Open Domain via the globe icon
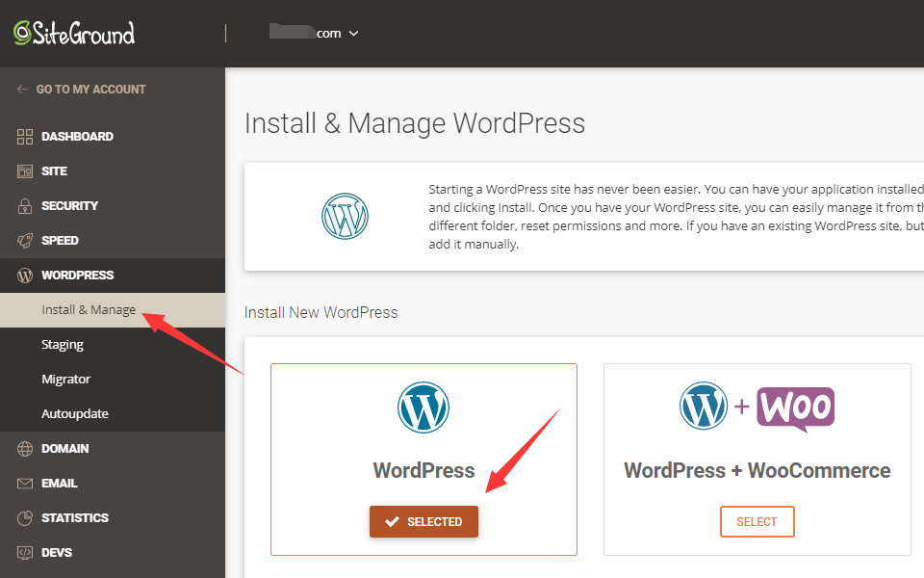This screenshot has height=578, width=924. pos(23,448)
